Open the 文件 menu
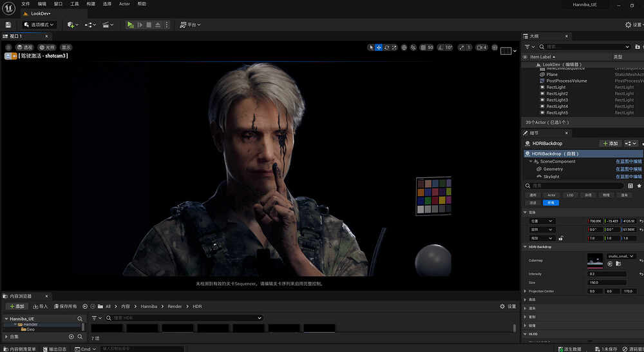 26,4
